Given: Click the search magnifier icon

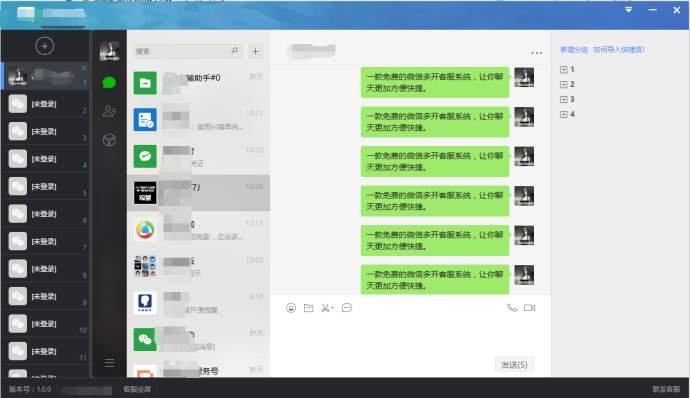Looking at the screenshot, I should (x=235, y=51).
